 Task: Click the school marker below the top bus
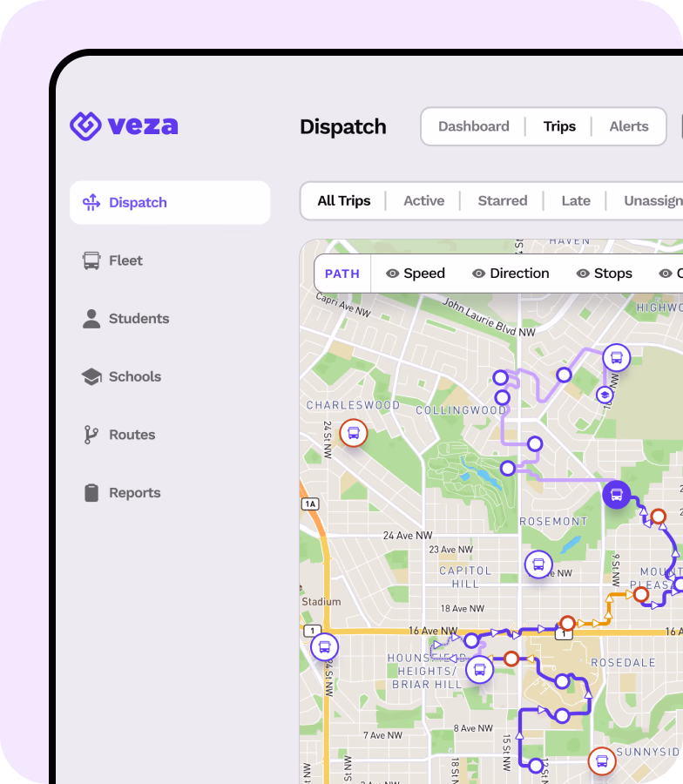pos(605,395)
